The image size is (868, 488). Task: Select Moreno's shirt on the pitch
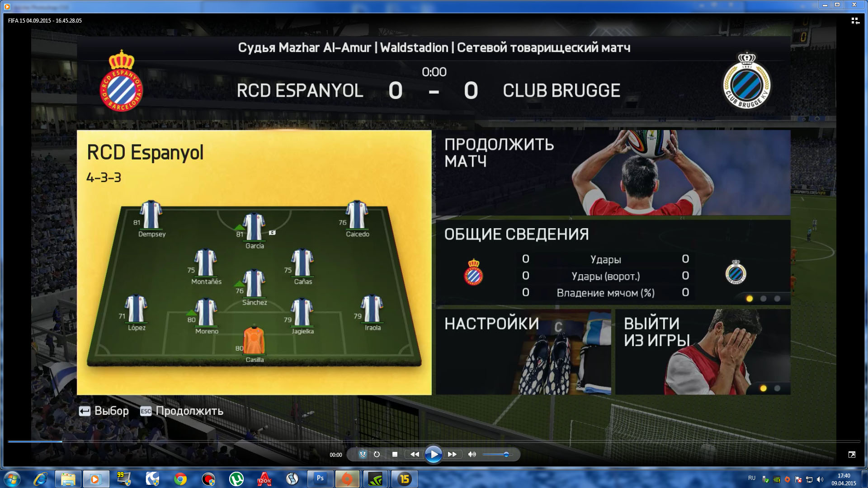point(206,311)
